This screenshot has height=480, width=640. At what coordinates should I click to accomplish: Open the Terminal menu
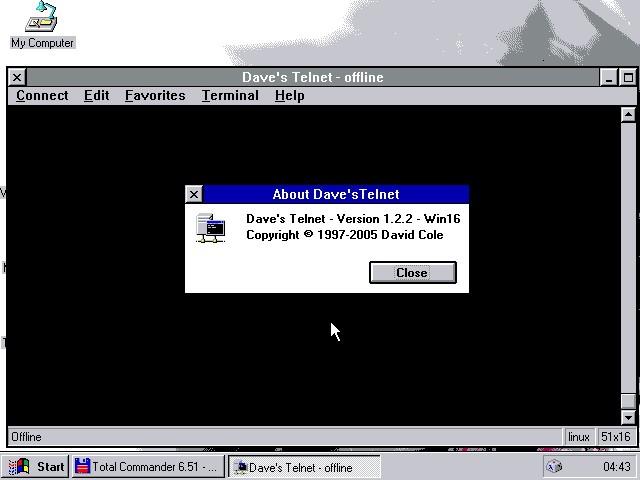(230, 96)
